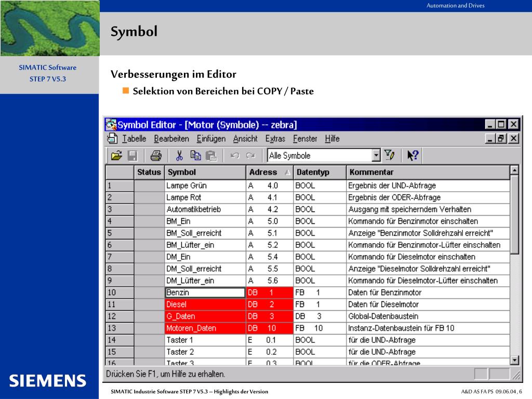Click the status bar resize grip

point(516,375)
